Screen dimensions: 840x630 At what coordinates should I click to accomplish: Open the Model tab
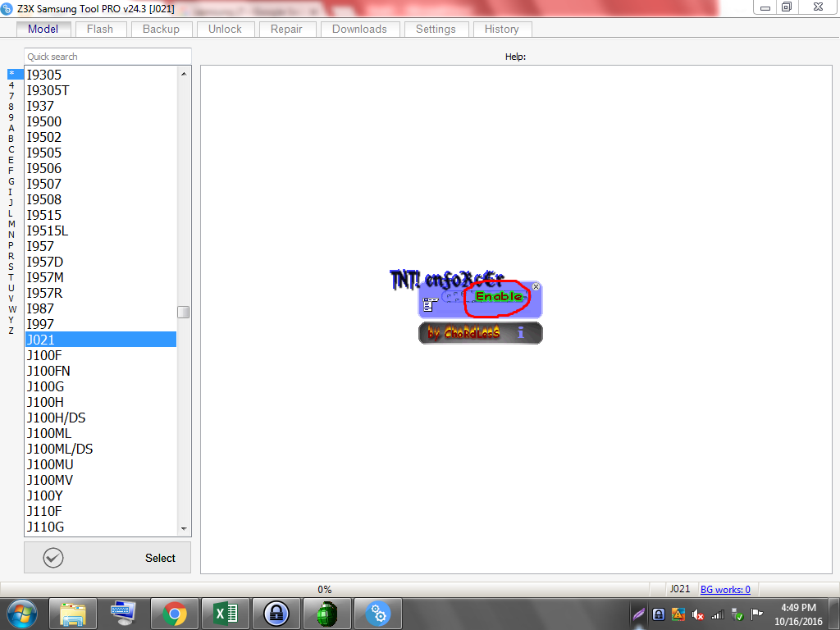point(43,29)
